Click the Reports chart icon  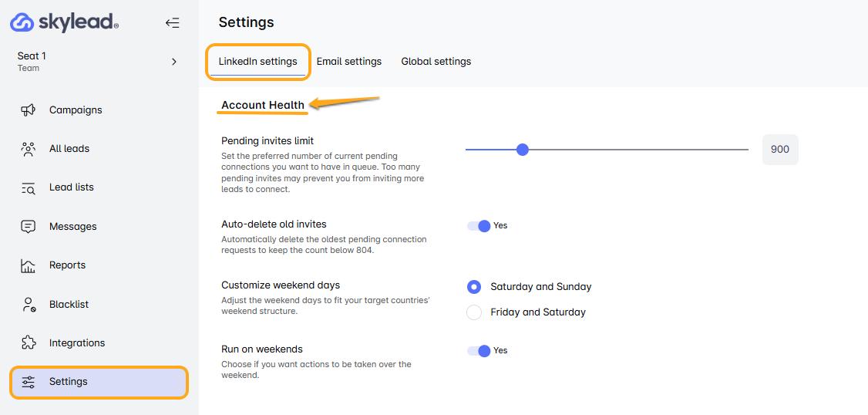[29, 265]
